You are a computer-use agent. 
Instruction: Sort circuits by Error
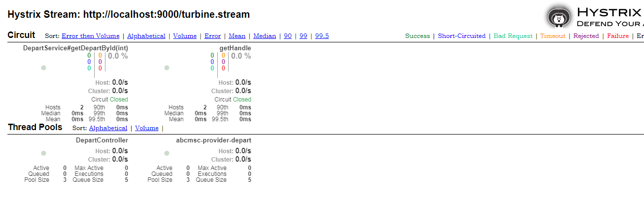point(212,36)
